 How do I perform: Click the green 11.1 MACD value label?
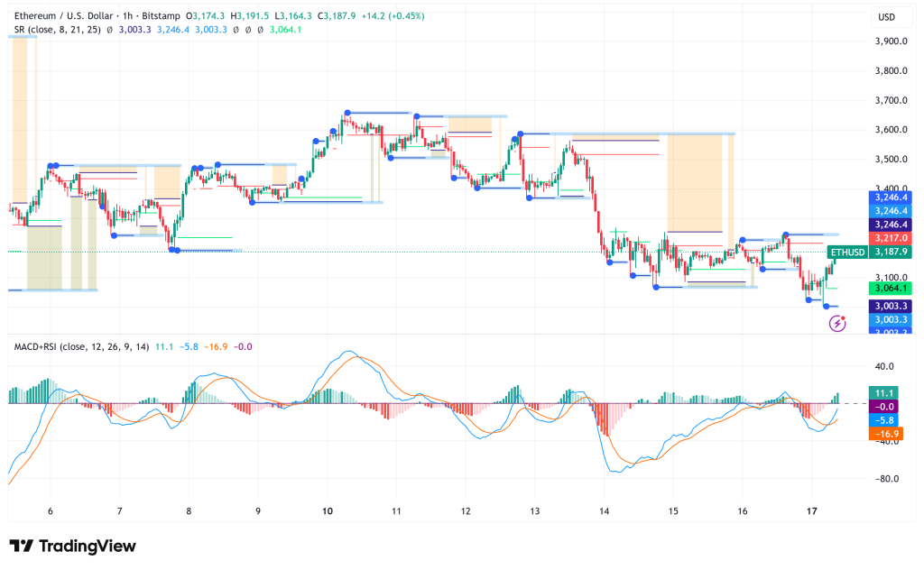click(x=883, y=393)
